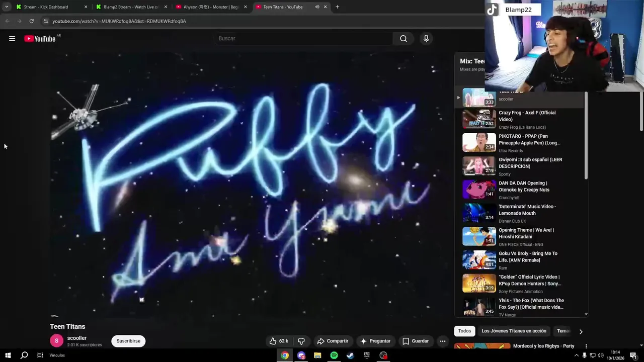
Task: Open 'Determinate' Lemonade Mouth video
Action: (519, 213)
